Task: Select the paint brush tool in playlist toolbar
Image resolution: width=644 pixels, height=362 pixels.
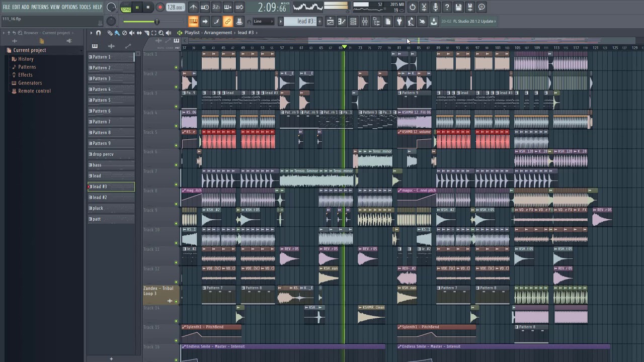Action: click(117, 33)
